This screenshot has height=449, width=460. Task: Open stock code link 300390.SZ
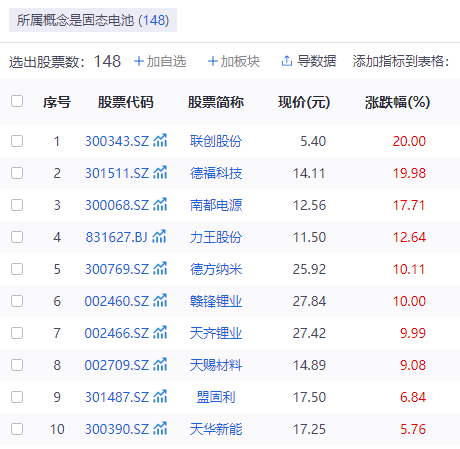tap(117, 429)
